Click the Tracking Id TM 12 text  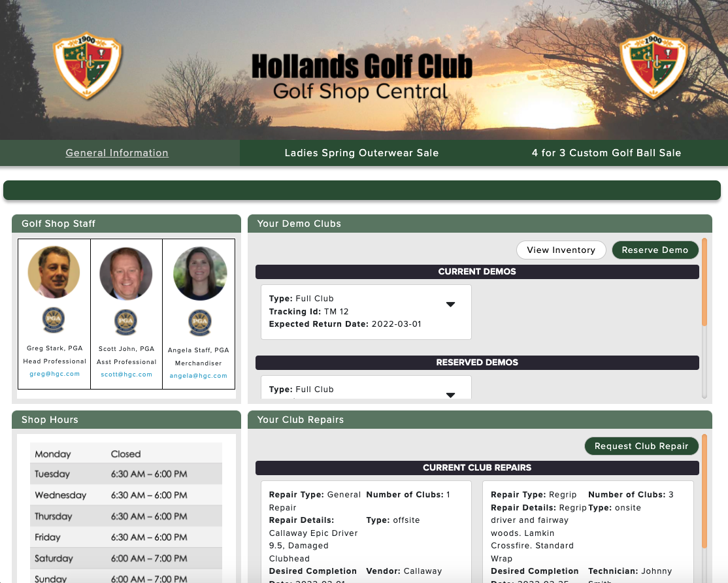point(308,312)
